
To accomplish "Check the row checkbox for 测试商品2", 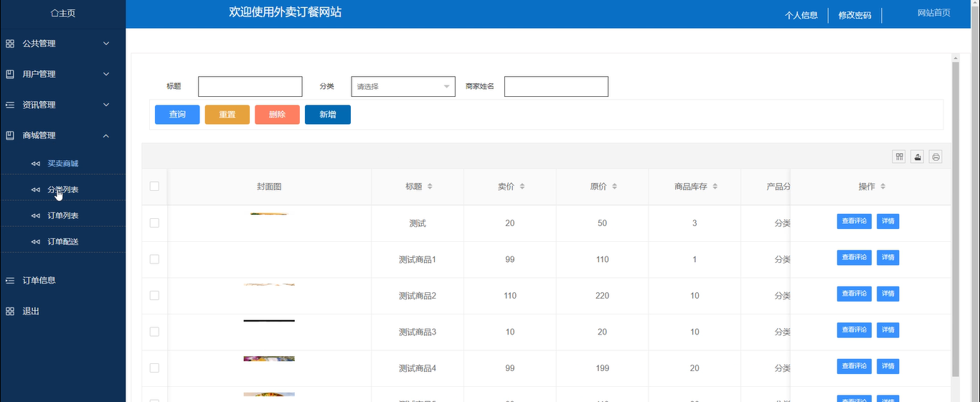I will point(154,296).
